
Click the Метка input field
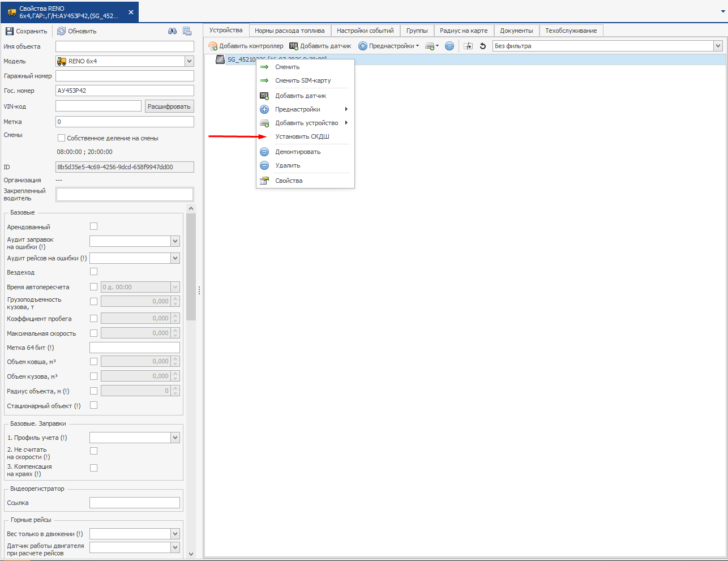click(125, 122)
